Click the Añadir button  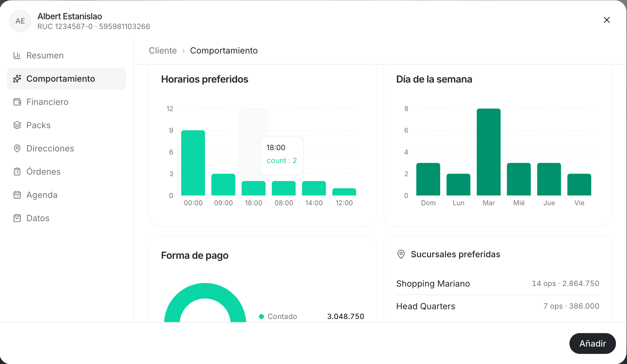click(x=592, y=344)
